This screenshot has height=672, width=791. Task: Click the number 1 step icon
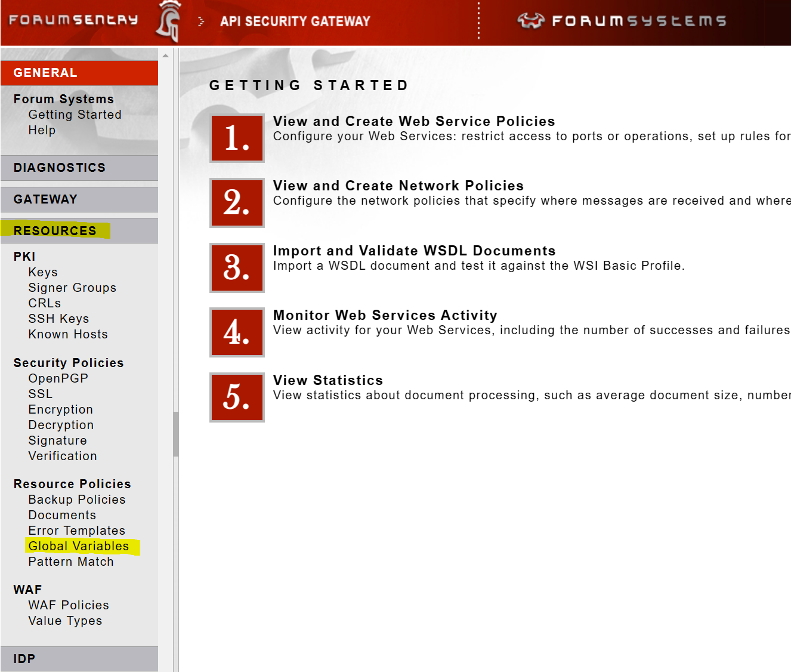[237, 138]
